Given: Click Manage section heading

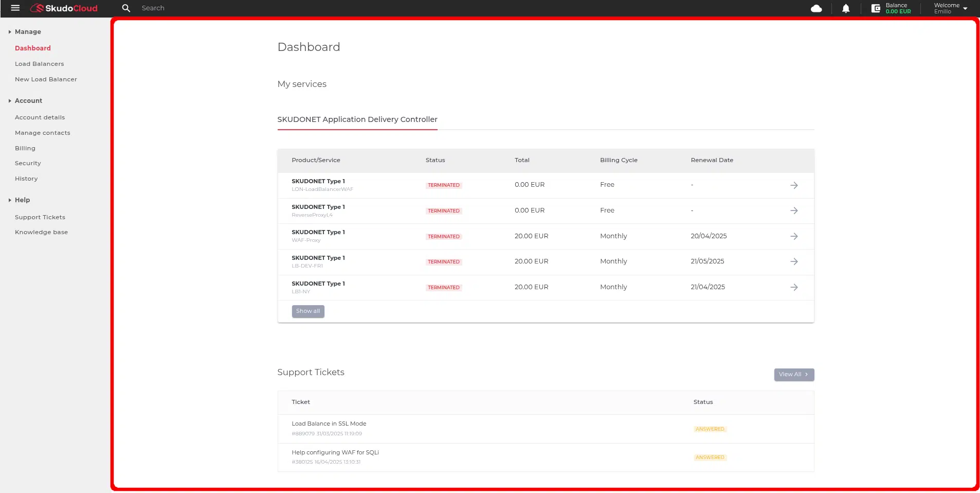Looking at the screenshot, I should pos(28,32).
